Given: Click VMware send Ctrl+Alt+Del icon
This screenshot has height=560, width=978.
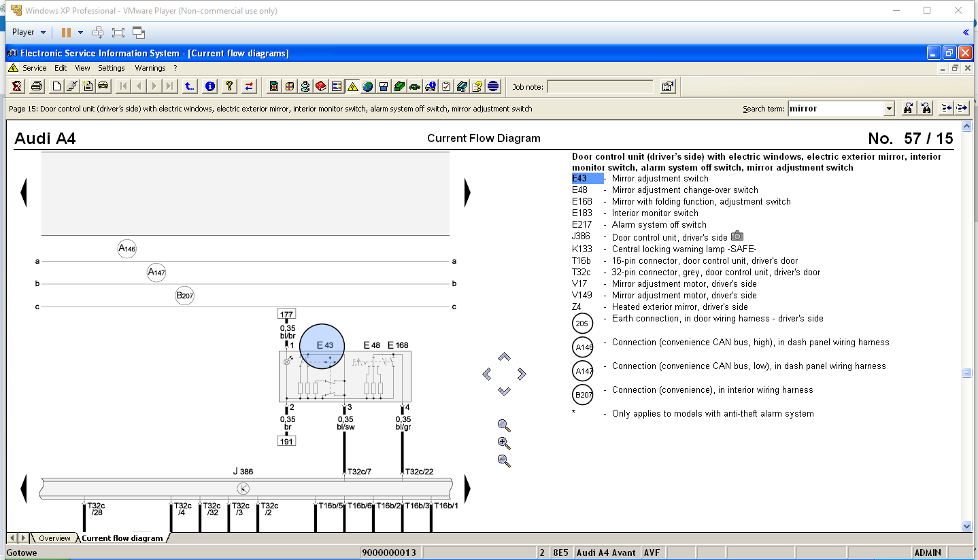Looking at the screenshot, I should 98,32.
